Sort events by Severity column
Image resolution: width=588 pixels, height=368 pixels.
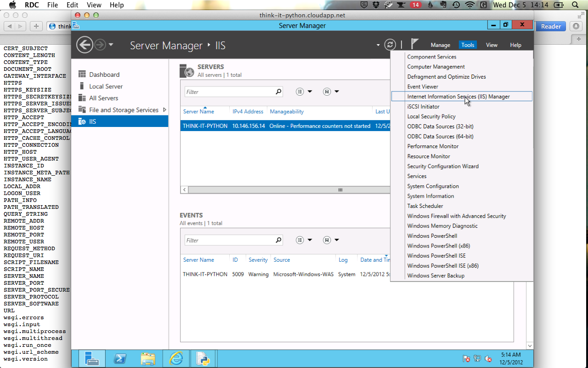pos(258,260)
